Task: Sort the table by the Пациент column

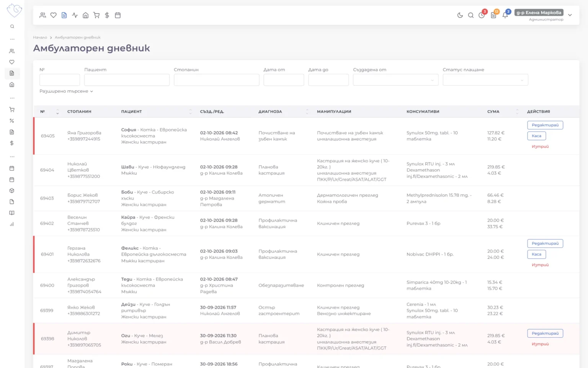Action: point(190,112)
